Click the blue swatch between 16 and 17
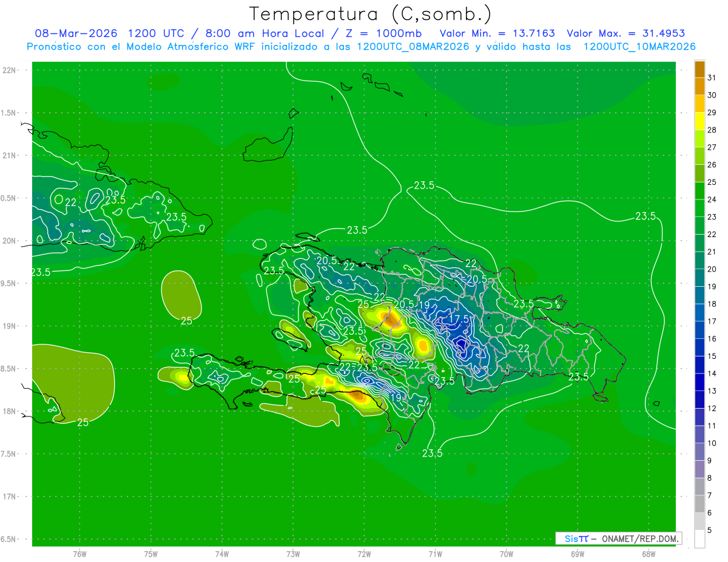728x562 pixels. 699,330
